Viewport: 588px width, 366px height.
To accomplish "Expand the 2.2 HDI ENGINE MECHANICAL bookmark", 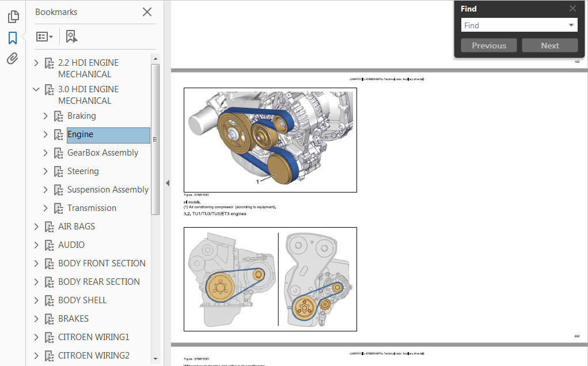I will pos(36,63).
